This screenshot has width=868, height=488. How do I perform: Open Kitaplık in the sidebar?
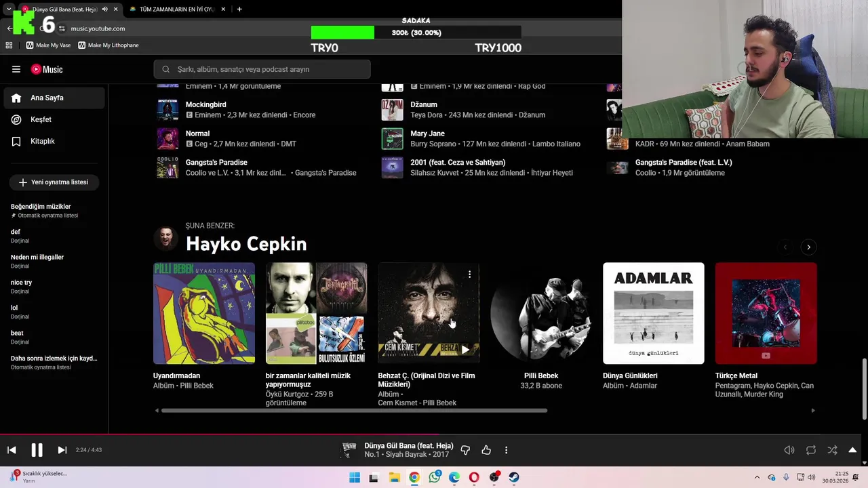click(54, 141)
